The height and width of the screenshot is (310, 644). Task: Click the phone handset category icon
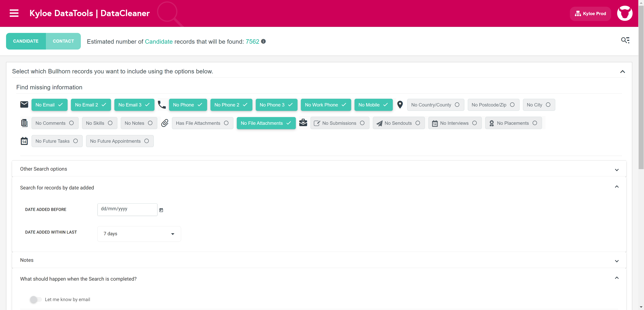click(162, 105)
